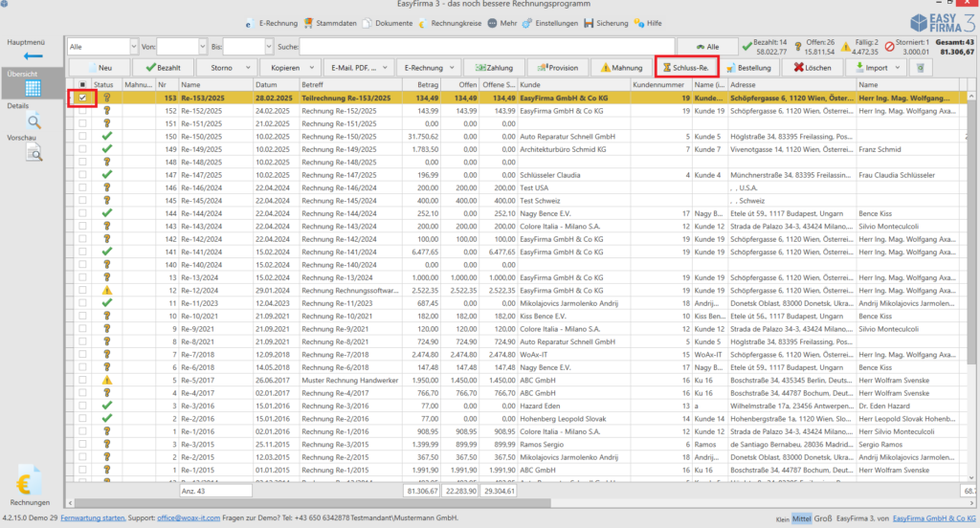This screenshot has height=528, width=980.
Task: Click in the Suche search field
Action: pyautogui.click(x=487, y=47)
